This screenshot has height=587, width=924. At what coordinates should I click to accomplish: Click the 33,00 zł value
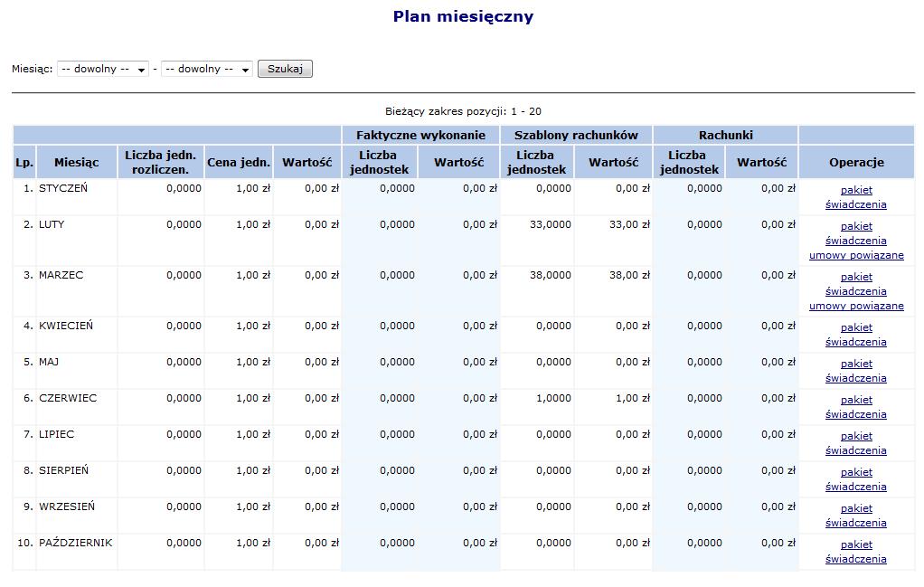click(629, 224)
